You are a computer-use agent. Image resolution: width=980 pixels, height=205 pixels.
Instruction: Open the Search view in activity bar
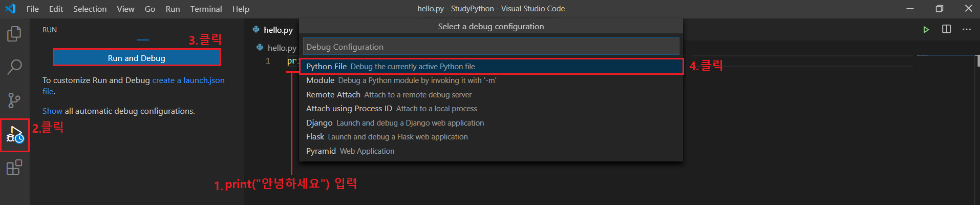point(14,67)
